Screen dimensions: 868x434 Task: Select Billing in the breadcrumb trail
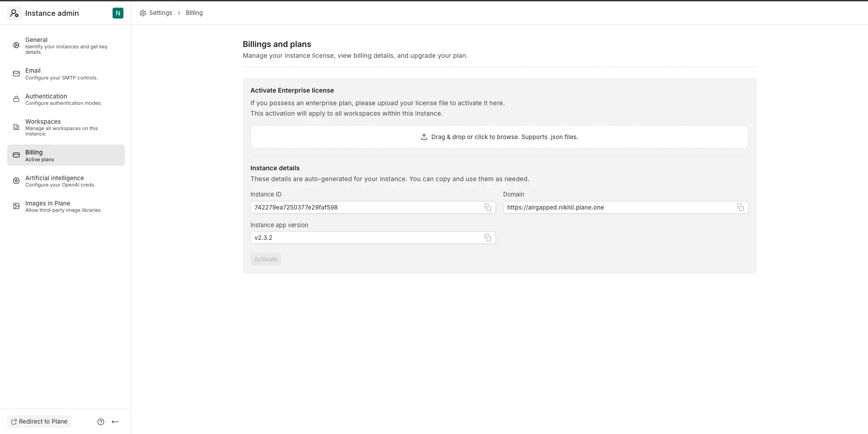tap(194, 13)
